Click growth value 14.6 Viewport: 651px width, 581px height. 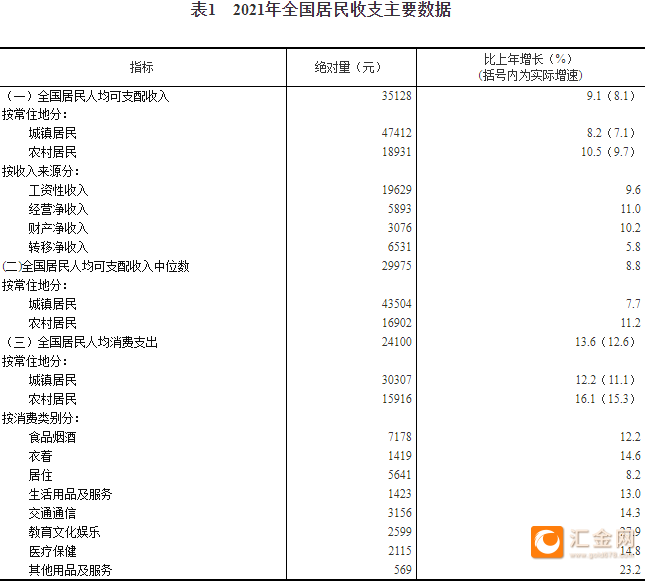tap(631, 456)
